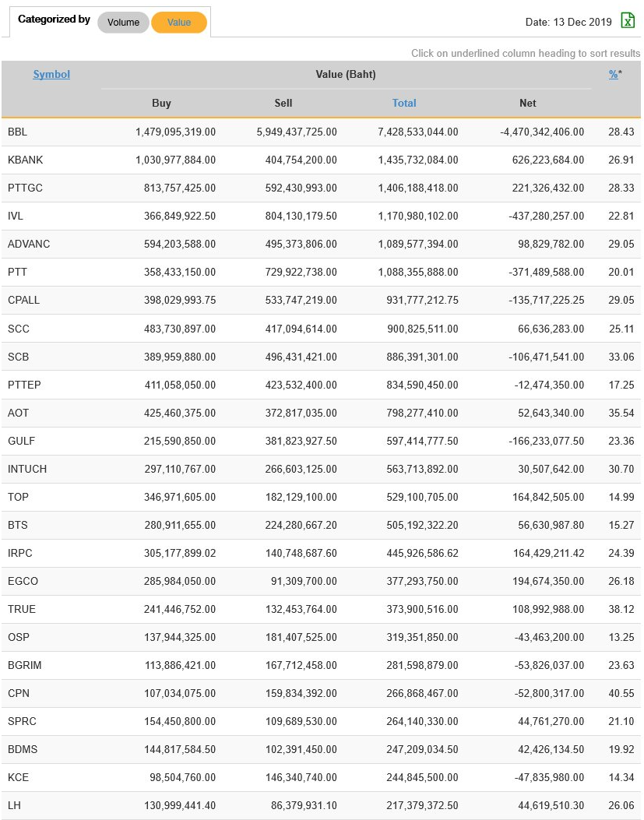Select the CPALL row symbol
The height and width of the screenshot is (820, 644).
coord(23,301)
